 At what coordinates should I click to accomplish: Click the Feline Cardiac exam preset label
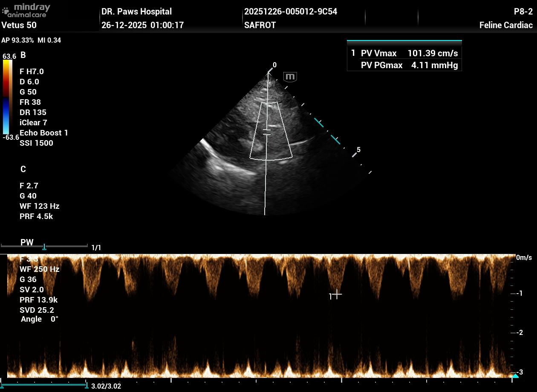pos(506,25)
